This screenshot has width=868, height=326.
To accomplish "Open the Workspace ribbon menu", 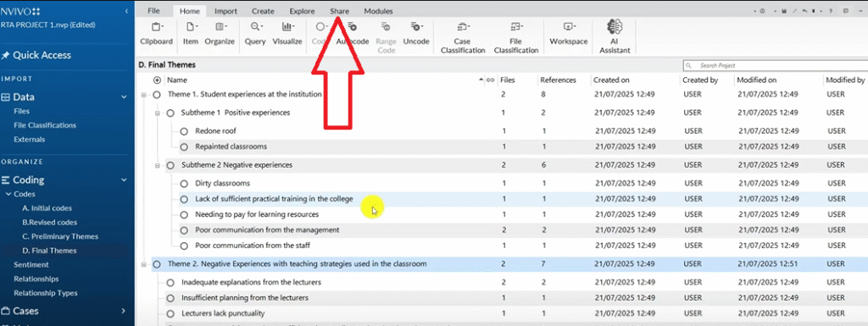I will pyautogui.click(x=569, y=34).
